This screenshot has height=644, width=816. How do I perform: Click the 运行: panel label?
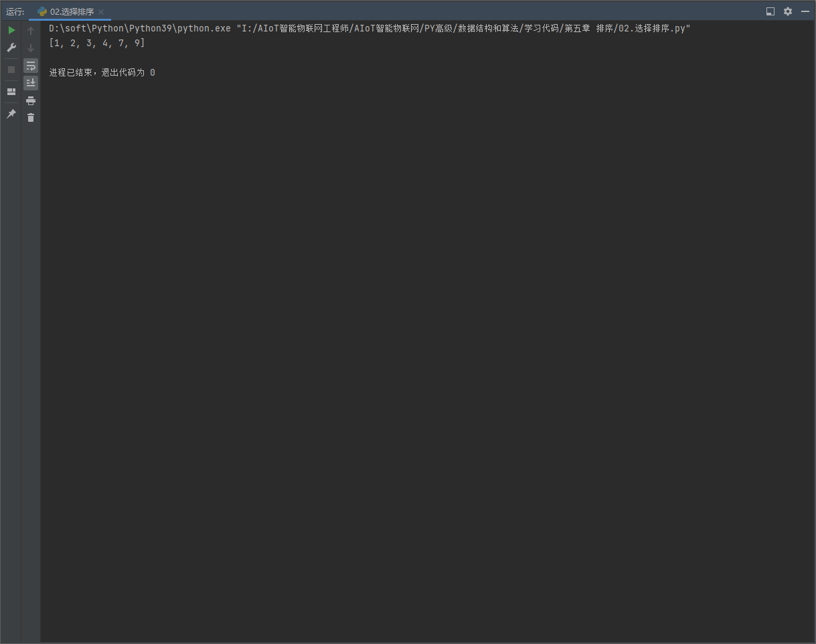pyautogui.click(x=15, y=12)
